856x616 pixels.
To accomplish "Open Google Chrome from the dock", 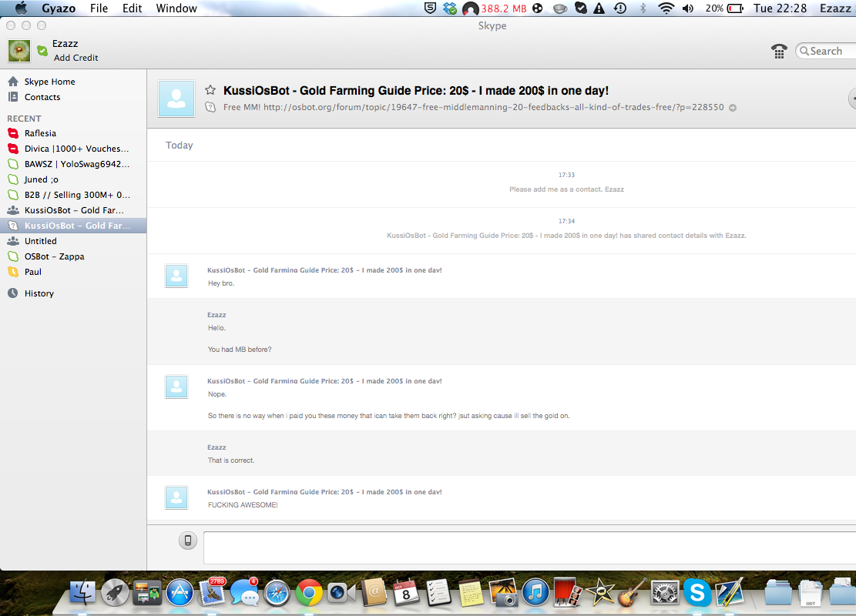I will click(x=309, y=592).
